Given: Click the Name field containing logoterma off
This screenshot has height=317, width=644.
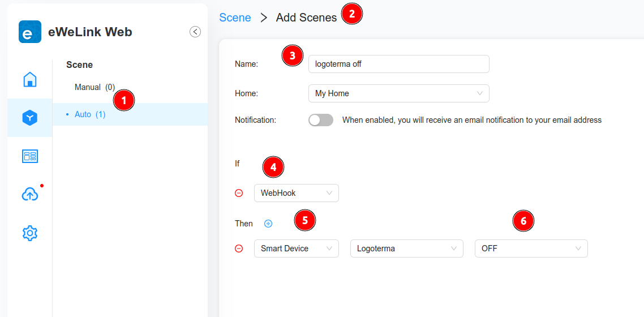Looking at the screenshot, I should click(x=399, y=64).
